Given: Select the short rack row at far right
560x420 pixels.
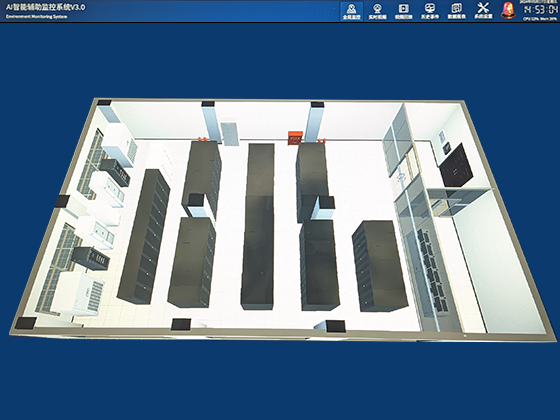Looking at the screenshot, I should pyautogui.click(x=379, y=266).
